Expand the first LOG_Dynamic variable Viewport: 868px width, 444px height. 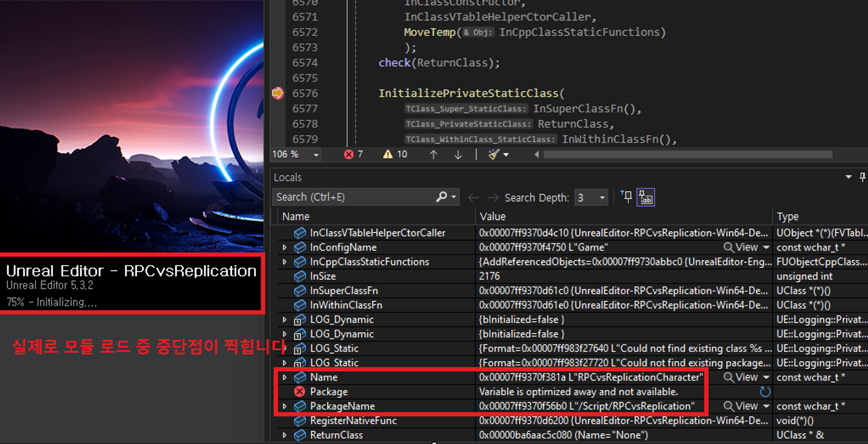tap(285, 319)
